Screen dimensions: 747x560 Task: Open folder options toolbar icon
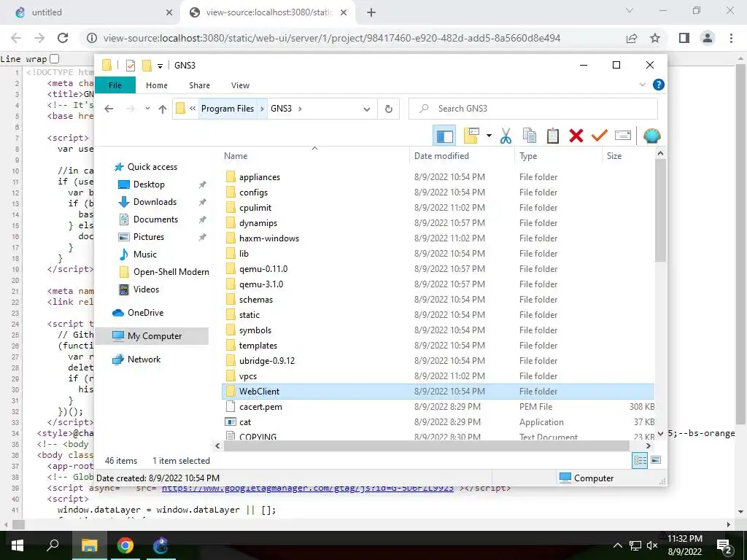471,136
